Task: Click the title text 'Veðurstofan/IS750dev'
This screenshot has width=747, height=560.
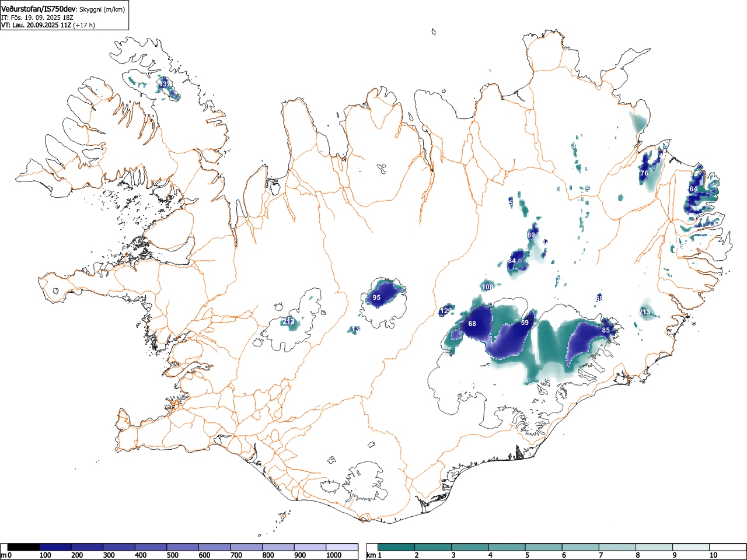Action: 39,9
